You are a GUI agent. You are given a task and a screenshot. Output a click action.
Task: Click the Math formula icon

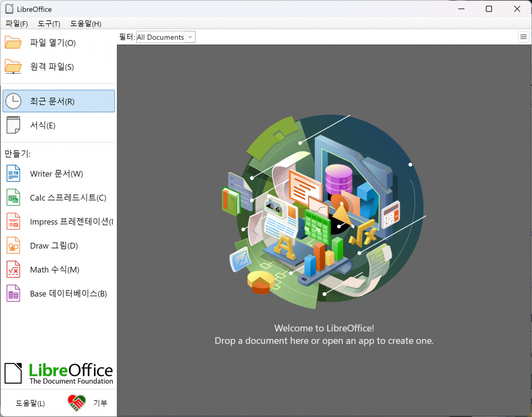[x=14, y=270]
